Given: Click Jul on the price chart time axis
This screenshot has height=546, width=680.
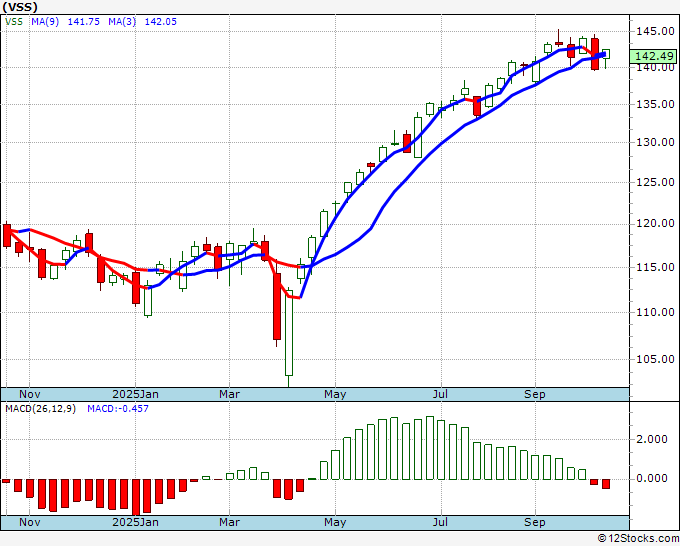Looking at the screenshot, I should pos(441,394).
